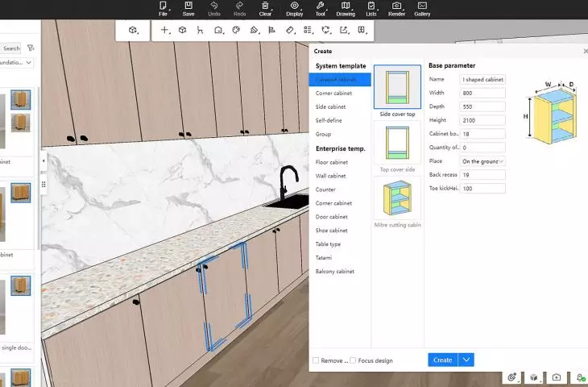Choose the Side cover top thumbnail

point(397,87)
